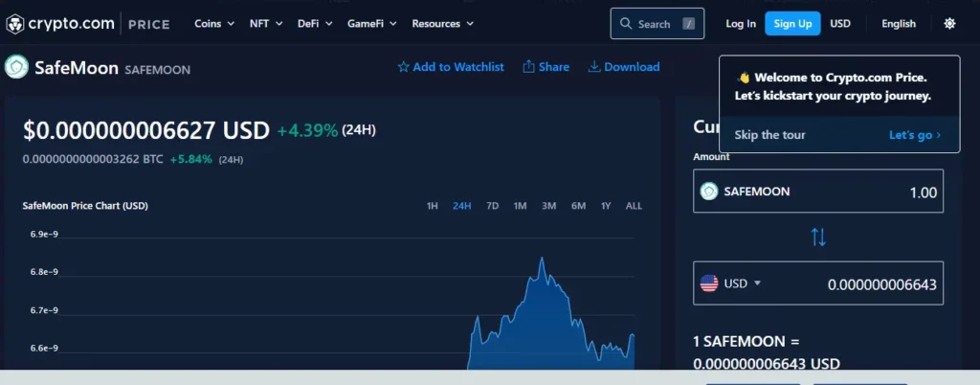
Task: Click the SafeMoon coin logo
Action: (x=17, y=67)
